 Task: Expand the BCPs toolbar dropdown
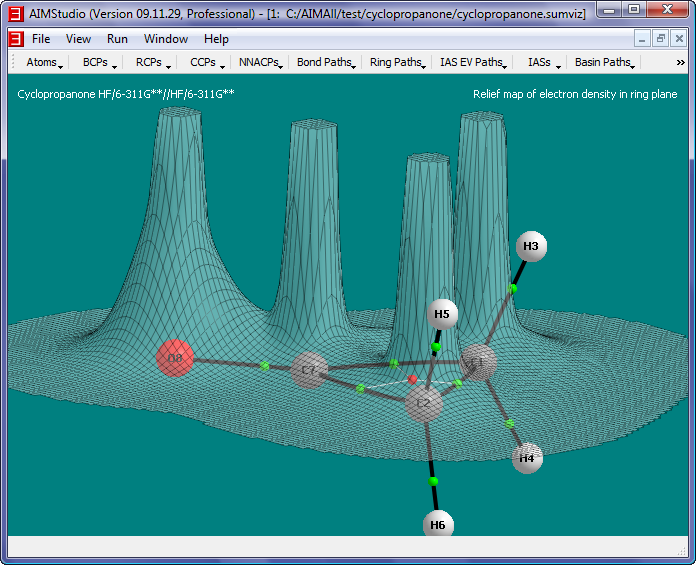pyautogui.click(x=99, y=62)
